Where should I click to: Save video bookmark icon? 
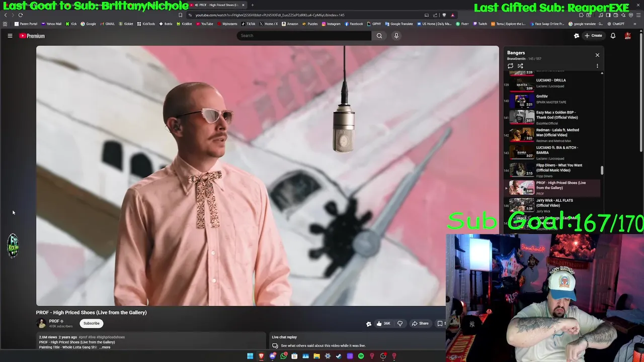440,323
